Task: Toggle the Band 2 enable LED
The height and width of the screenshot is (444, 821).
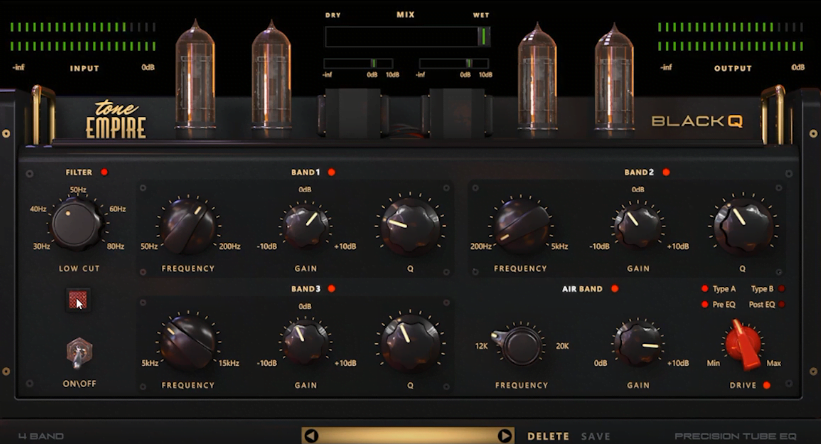Action: pos(666,172)
